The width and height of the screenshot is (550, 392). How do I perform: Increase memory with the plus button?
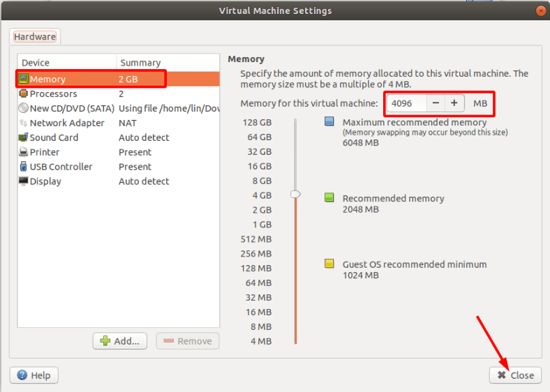[454, 103]
